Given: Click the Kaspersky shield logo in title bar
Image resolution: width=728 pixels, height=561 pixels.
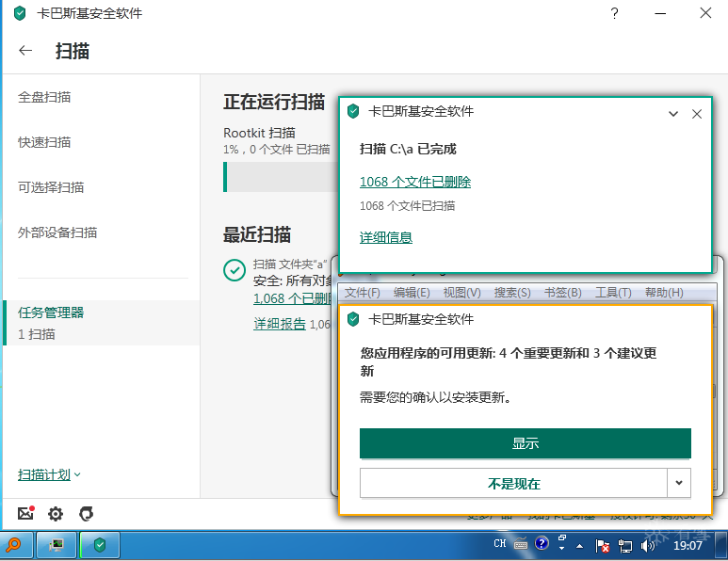Looking at the screenshot, I should pos(20,13).
